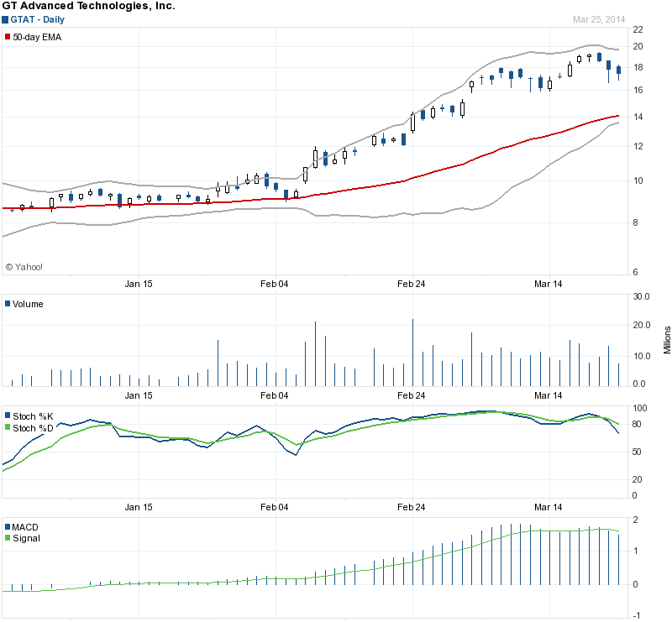Screen dimensions: 672x622
Task: Click the blue GTAT - Daily legend swatch
Action: click(x=5, y=18)
